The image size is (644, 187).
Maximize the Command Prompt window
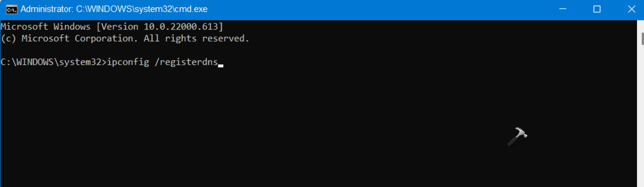(x=597, y=9)
